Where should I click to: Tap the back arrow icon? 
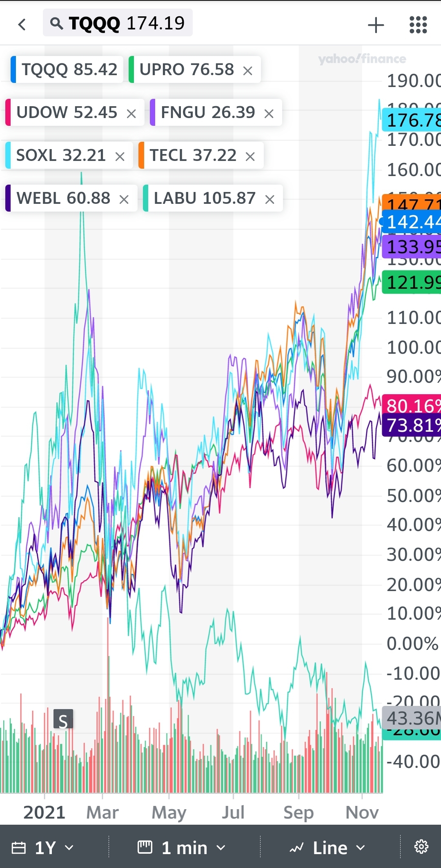22,25
